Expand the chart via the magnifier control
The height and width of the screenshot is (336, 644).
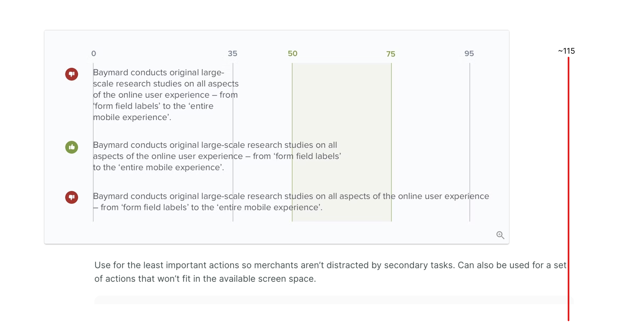tap(500, 235)
